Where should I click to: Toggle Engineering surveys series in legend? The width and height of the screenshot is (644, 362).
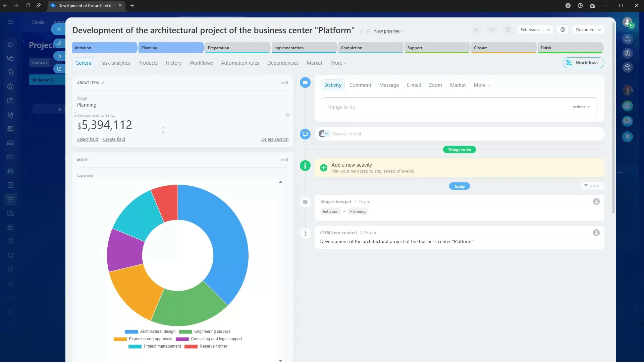205,331
